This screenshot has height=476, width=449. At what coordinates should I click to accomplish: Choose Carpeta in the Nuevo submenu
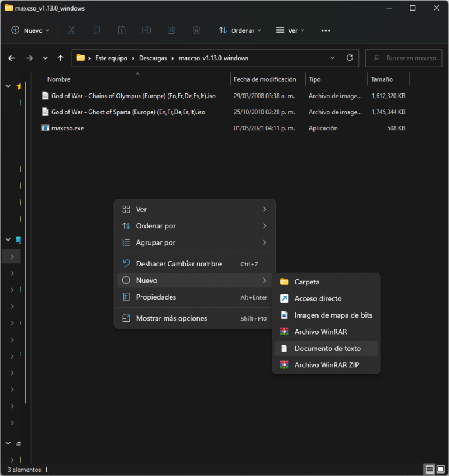307,282
